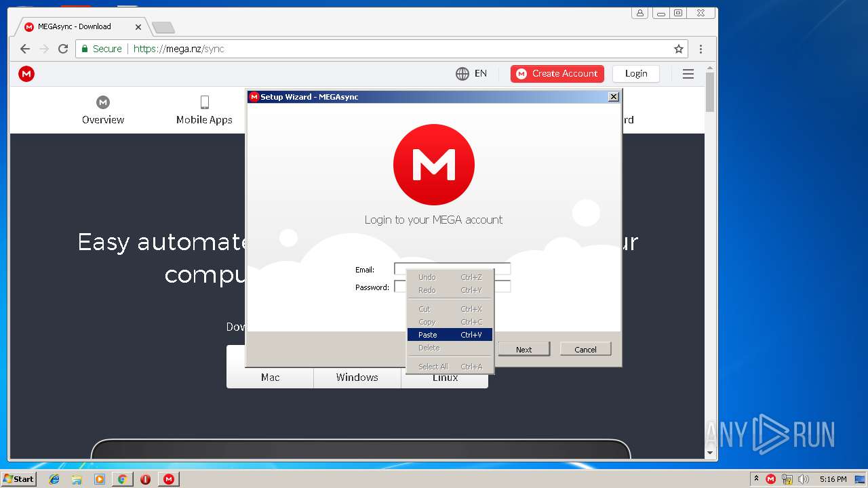Click the taskbar clock showing 5:16 PM
868x488 pixels.
coord(833,479)
